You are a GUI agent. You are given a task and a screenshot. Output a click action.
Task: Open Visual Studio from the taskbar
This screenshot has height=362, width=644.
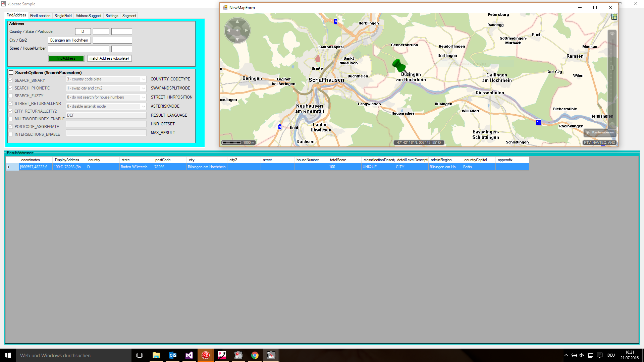point(189,355)
